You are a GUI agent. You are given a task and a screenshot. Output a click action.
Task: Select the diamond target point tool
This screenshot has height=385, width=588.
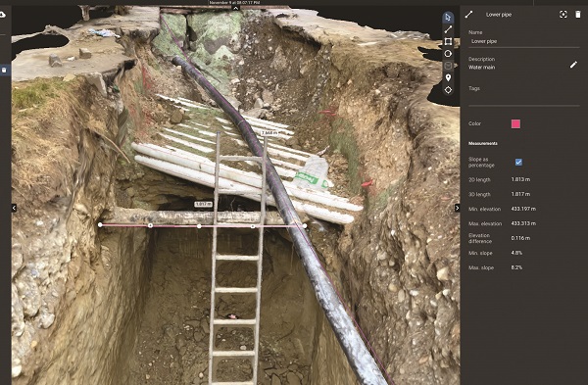tap(448, 90)
